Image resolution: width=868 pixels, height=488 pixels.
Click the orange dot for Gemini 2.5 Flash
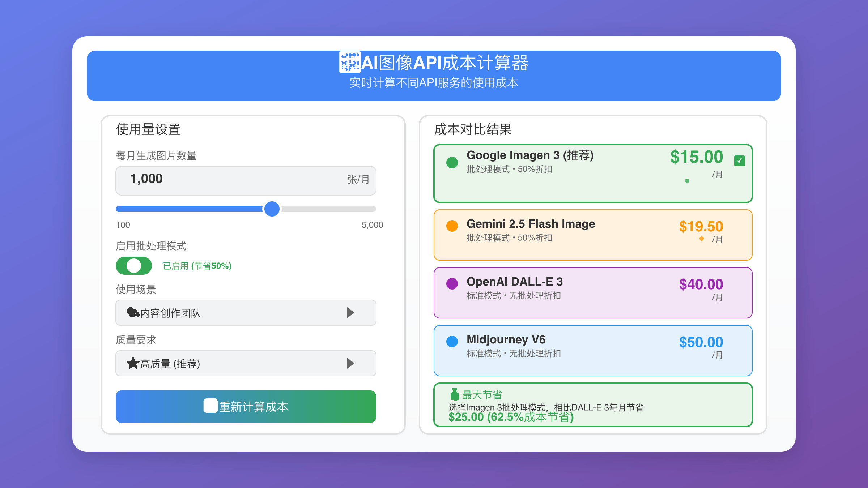pos(452,226)
